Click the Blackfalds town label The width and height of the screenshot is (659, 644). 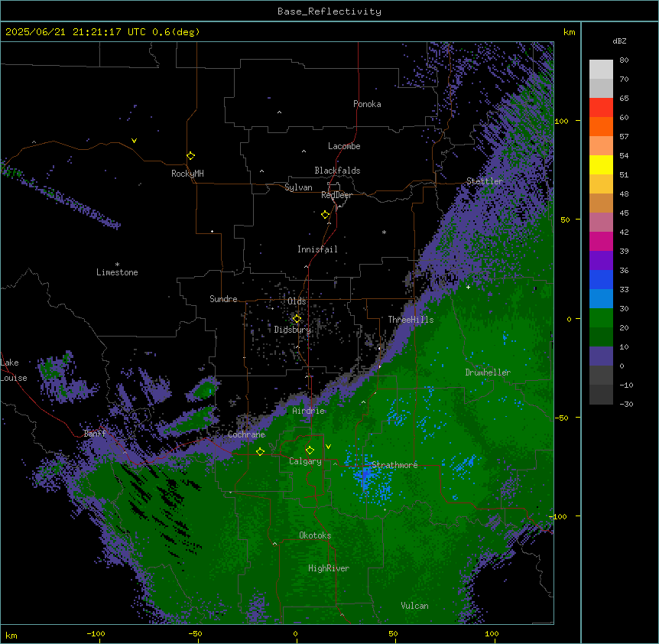[337, 171]
